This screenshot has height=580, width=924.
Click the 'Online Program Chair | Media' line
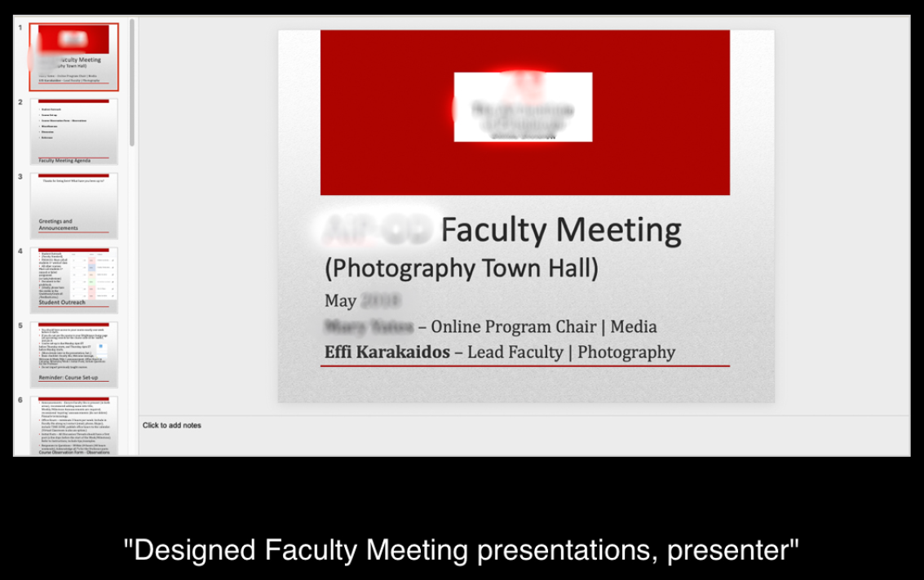(x=490, y=326)
